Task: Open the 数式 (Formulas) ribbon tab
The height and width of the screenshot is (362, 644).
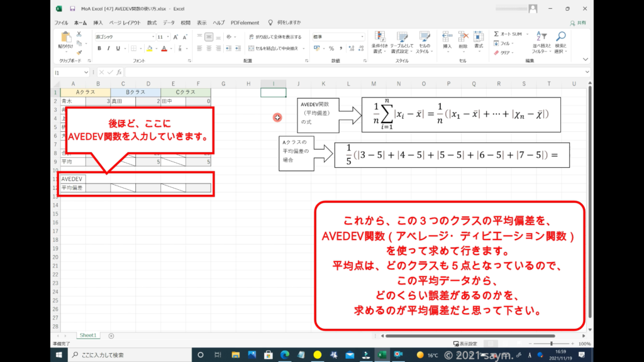Action: (152, 23)
